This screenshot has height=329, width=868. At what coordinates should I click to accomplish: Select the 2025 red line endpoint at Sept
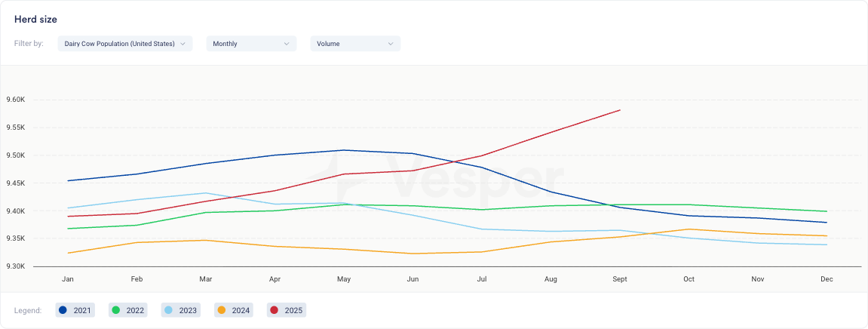(x=619, y=110)
